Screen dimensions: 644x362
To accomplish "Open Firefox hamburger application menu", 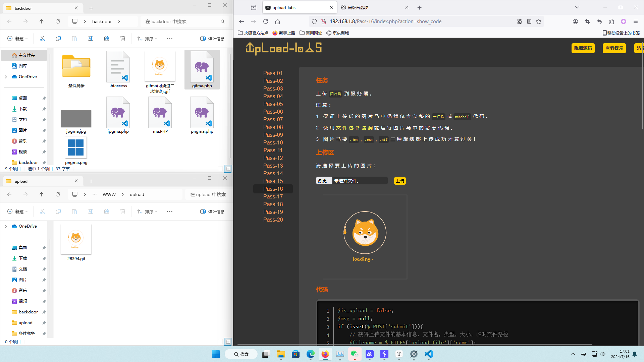I will (636, 21).
